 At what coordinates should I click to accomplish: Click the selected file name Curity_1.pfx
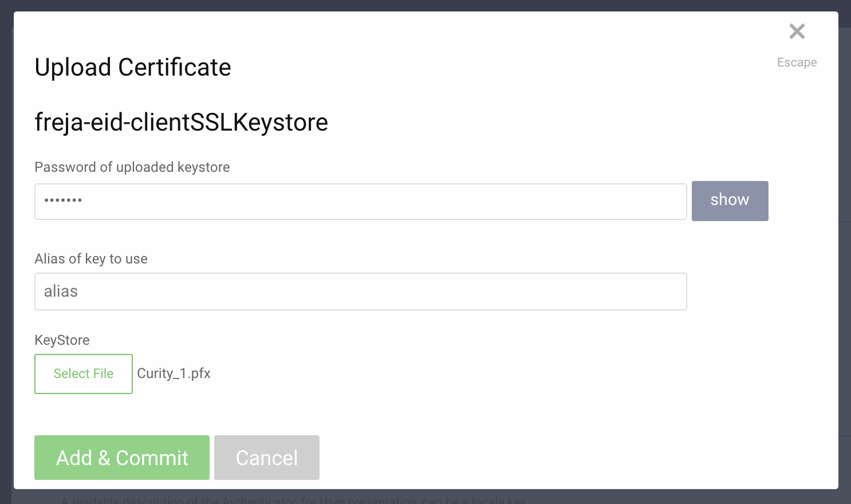[174, 373]
